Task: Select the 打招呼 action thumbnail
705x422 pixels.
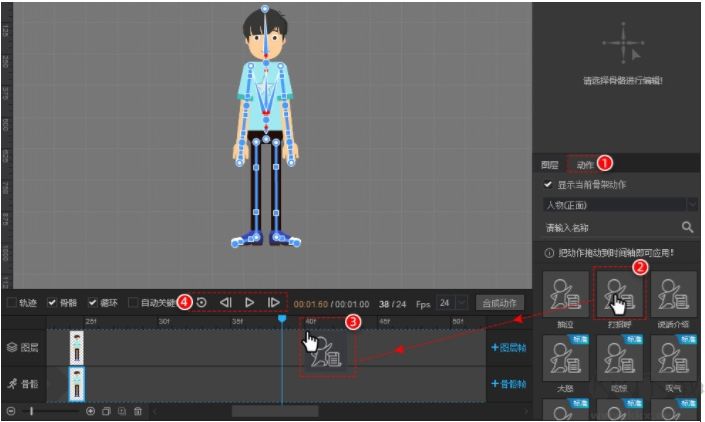Action: point(620,293)
